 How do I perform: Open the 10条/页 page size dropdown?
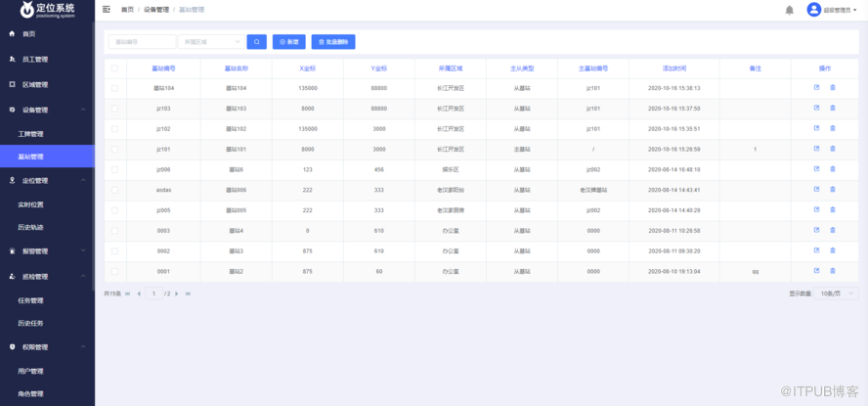pos(838,293)
